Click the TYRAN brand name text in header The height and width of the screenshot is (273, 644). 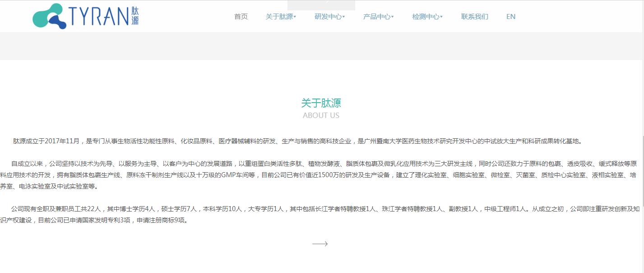99,16
